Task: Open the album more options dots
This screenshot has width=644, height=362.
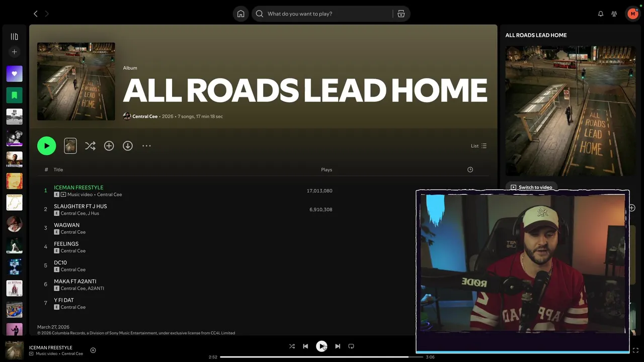Action: 146,146
